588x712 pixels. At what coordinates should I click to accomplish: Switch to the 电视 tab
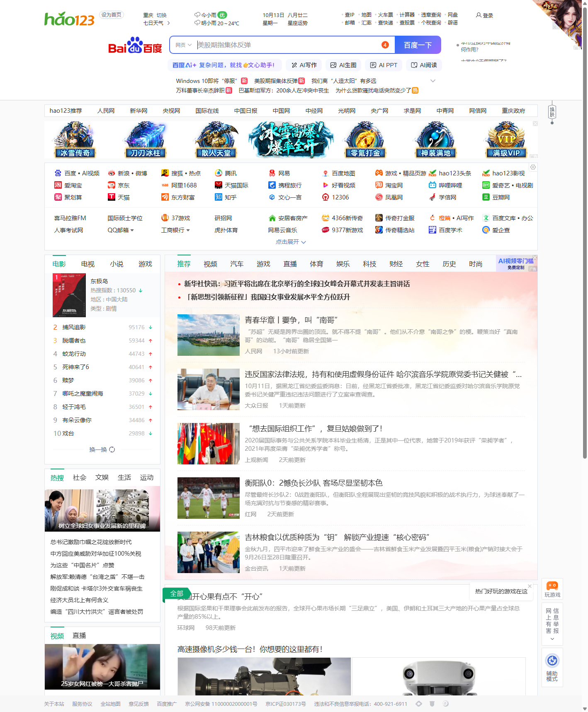click(x=88, y=264)
